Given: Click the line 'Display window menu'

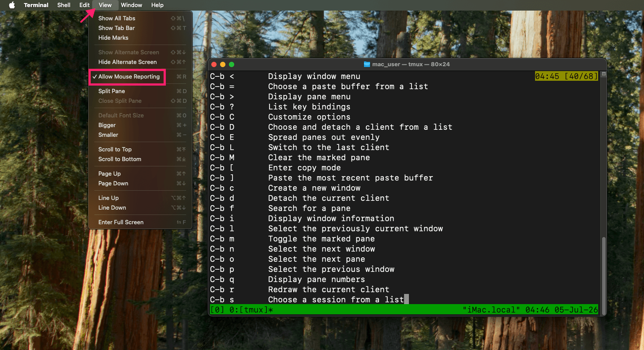Looking at the screenshot, I should pos(314,76).
